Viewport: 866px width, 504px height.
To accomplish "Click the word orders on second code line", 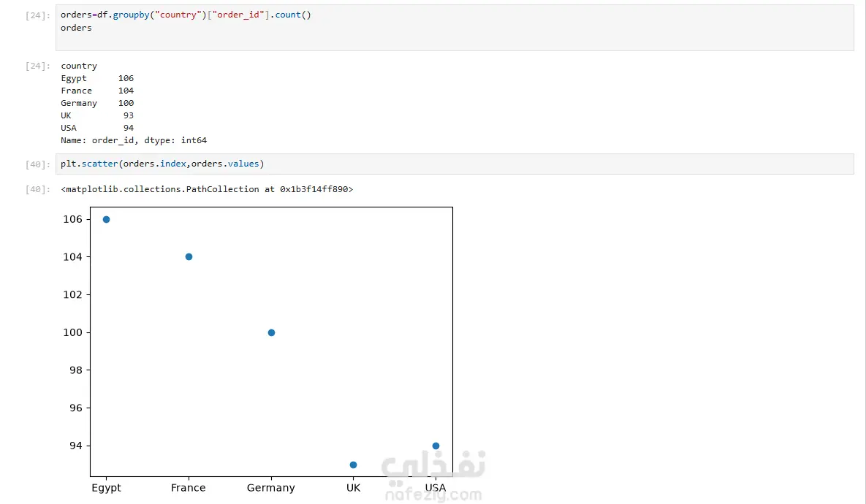I will [x=76, y=28].
